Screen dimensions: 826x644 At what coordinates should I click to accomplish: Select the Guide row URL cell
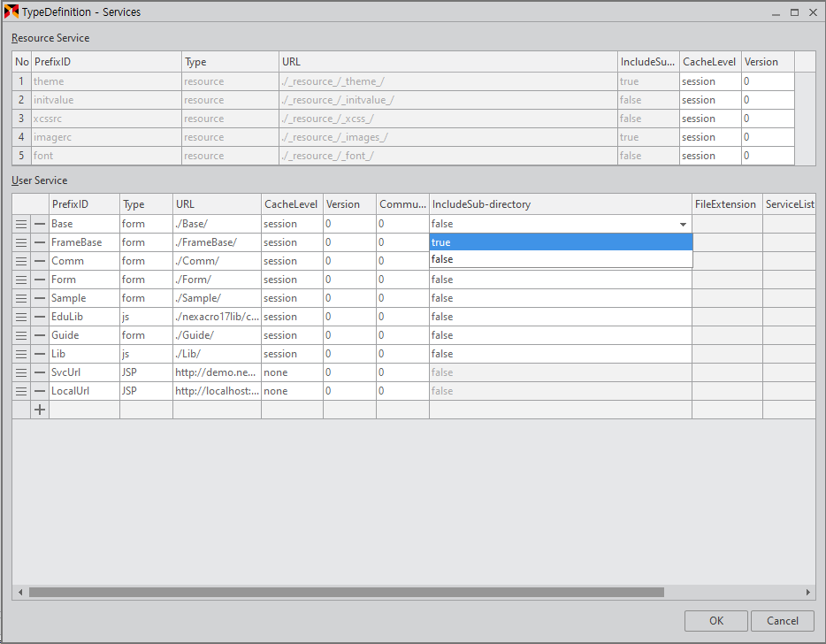(216, 335)
